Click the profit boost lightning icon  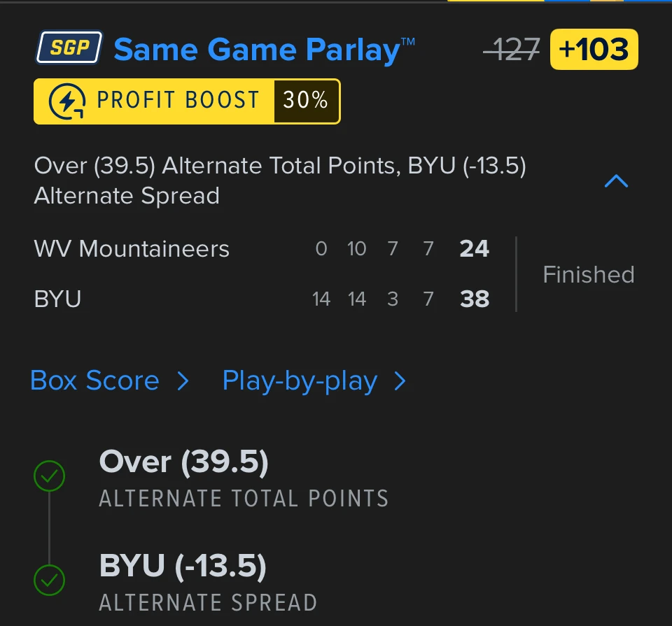tap(67, 101)
